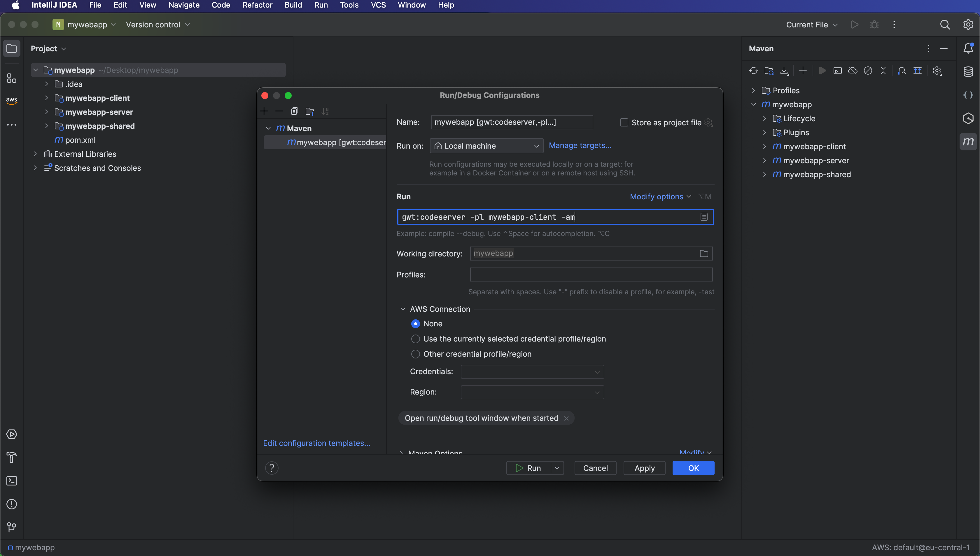Enable Store as project file checkbox
The width and height of the screenshot is (980, 556).
tap(624, 123)
